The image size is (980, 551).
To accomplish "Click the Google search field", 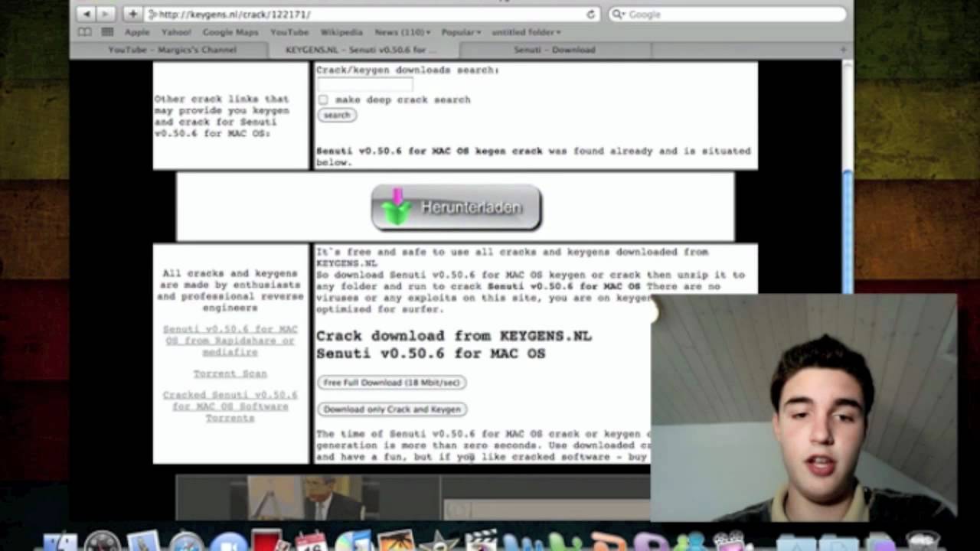I will [727, 15].
